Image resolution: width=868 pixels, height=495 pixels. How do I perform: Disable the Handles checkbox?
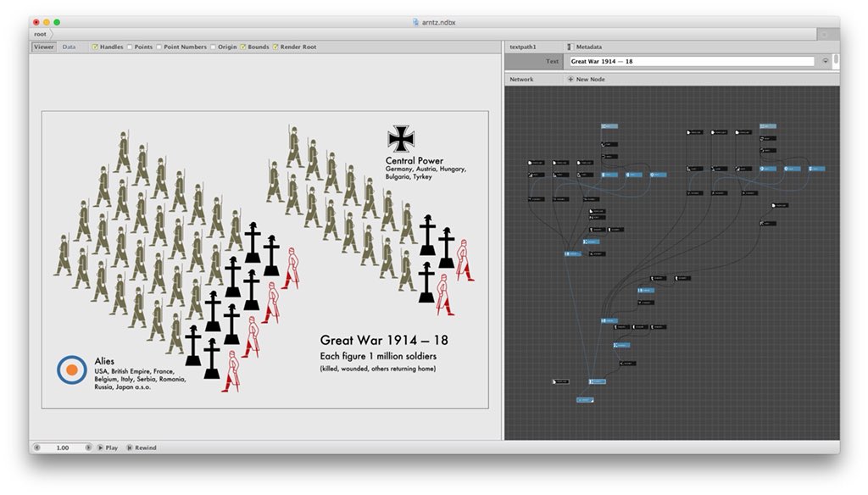pyautogui.click(x=95, y=47)
